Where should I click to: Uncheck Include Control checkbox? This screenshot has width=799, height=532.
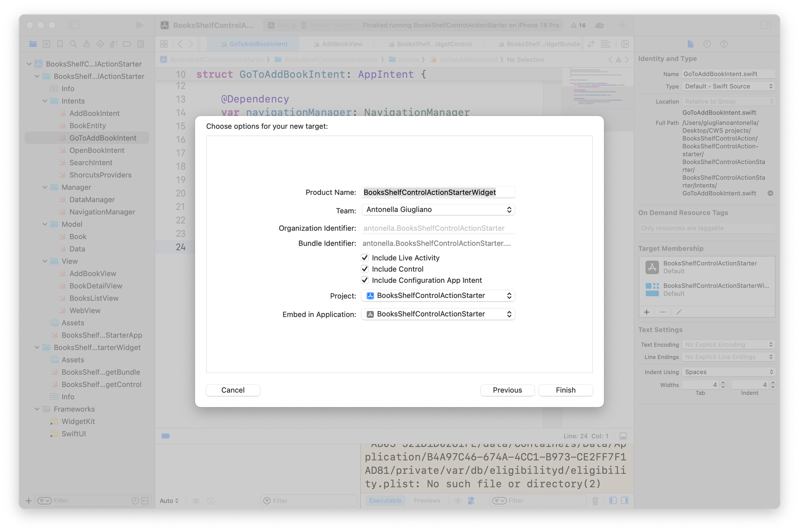[365, 269]
